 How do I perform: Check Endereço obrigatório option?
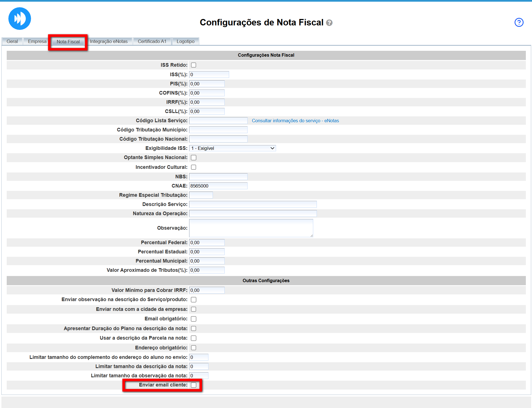[193, 348]
